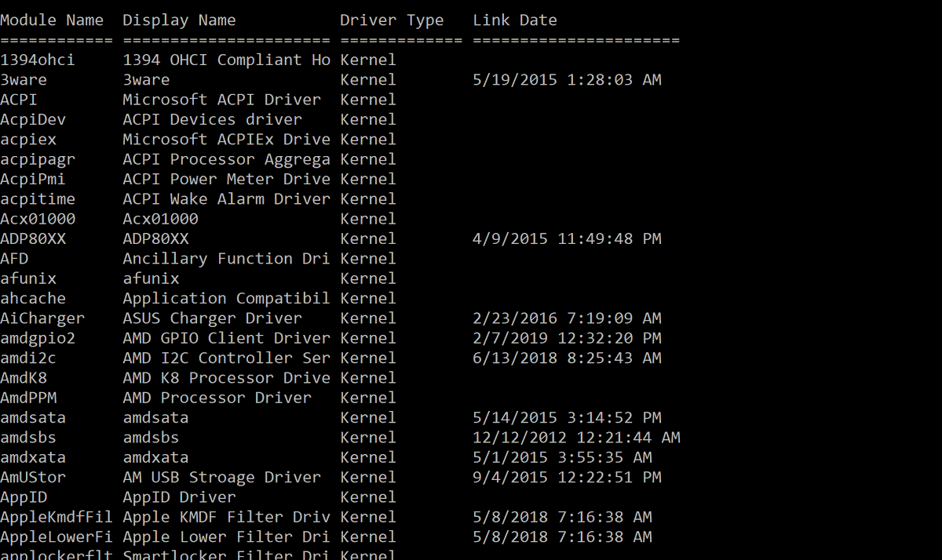Screen dimensions: 942x560
Task: Click 'ACPI Wake Alarm Driver' text
Action: click(226, 199)
